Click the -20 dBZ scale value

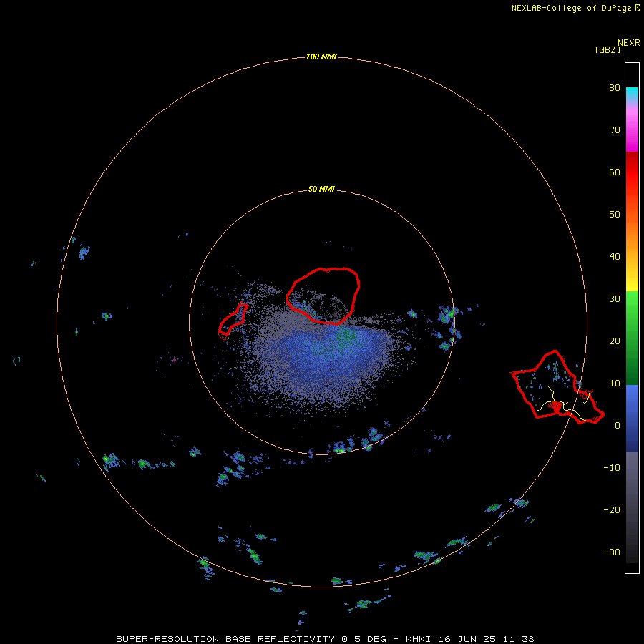pos(612,510)
